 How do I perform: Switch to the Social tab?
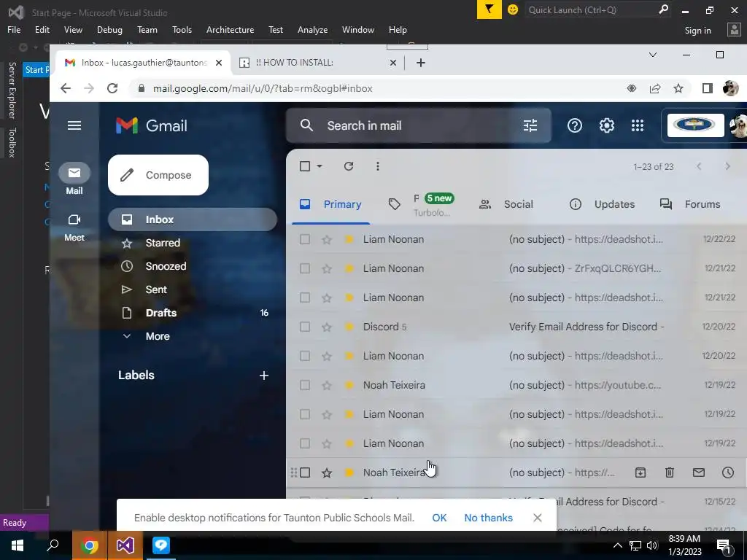point(506,204)
